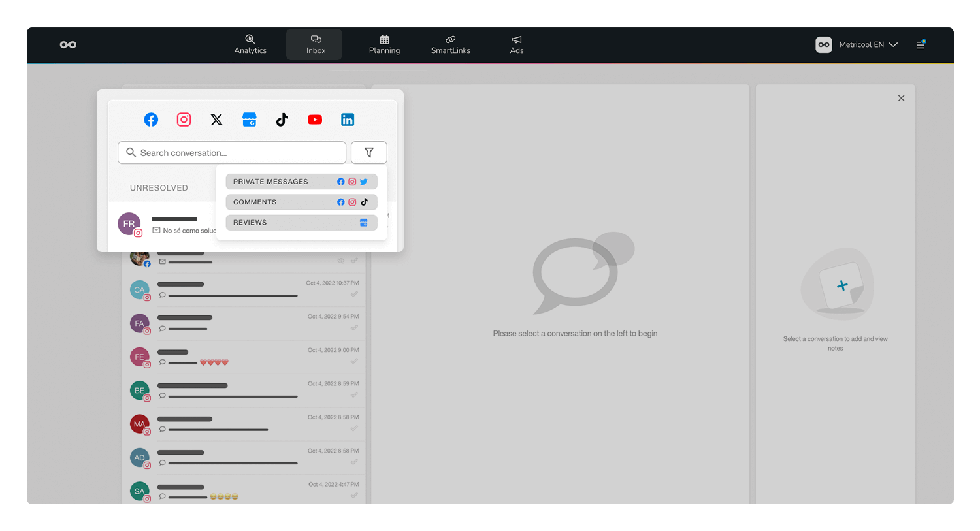The image size is (980, 531).
Task: Click 'Select a conversation to add' notes text
Action: point(835,344)
